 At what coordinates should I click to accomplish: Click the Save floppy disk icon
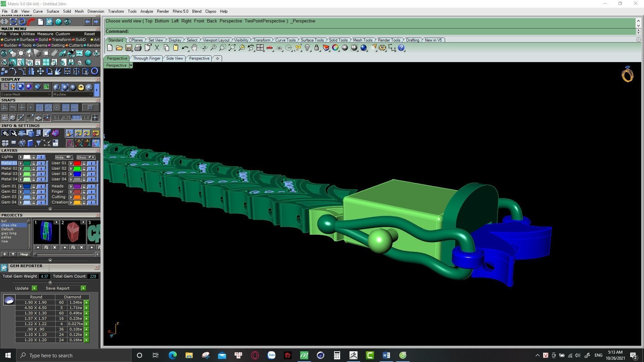click(x=129, y=48)
